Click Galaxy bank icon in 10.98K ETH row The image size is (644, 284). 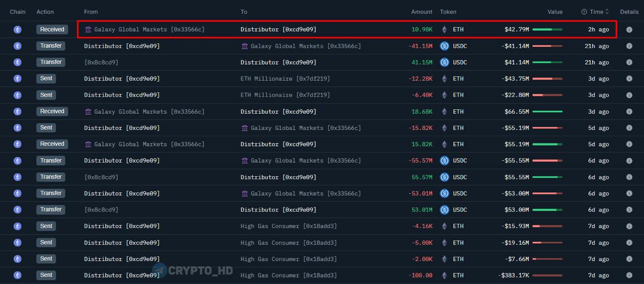point(89,30)
